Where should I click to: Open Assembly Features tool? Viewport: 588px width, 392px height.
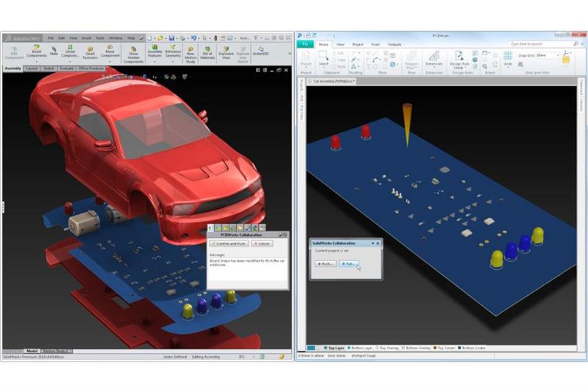point(154,50)
